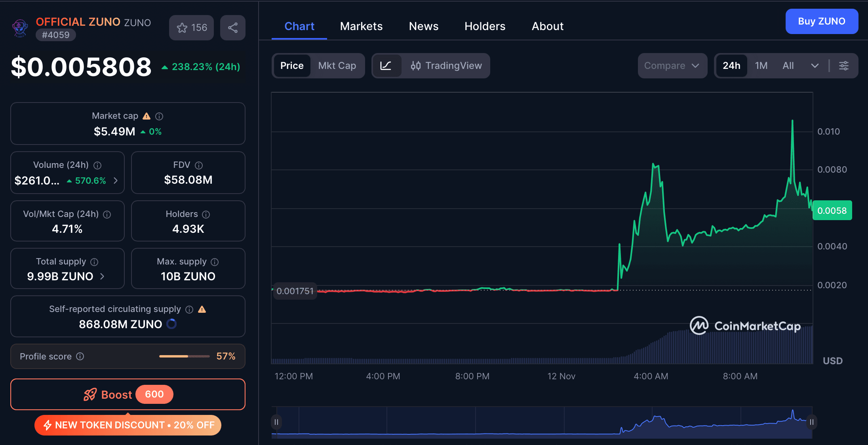Click the left handle of the chart minimap

tap(276, 422)
